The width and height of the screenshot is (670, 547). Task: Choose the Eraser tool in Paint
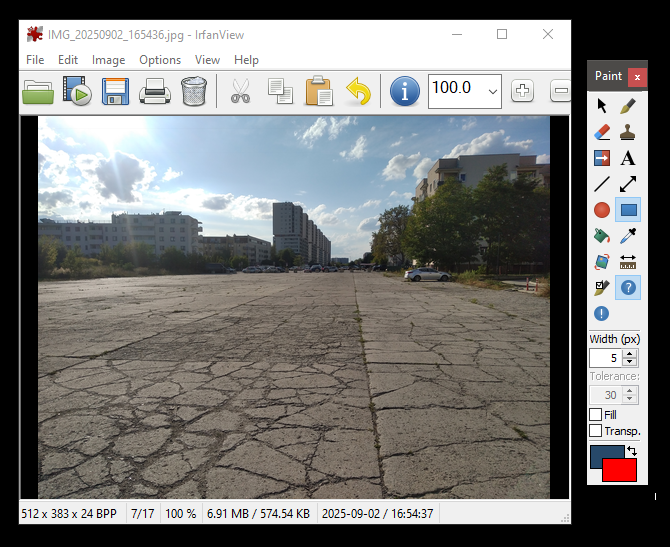pos(602,132)
